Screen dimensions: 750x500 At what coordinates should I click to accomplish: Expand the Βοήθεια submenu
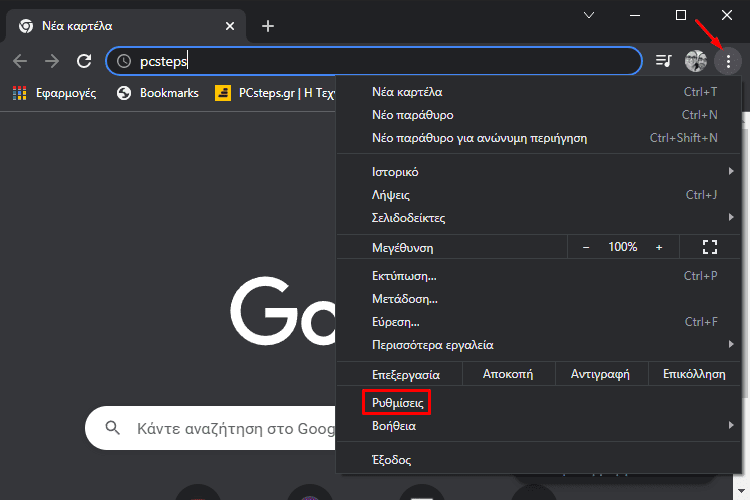tap(539, 426)
